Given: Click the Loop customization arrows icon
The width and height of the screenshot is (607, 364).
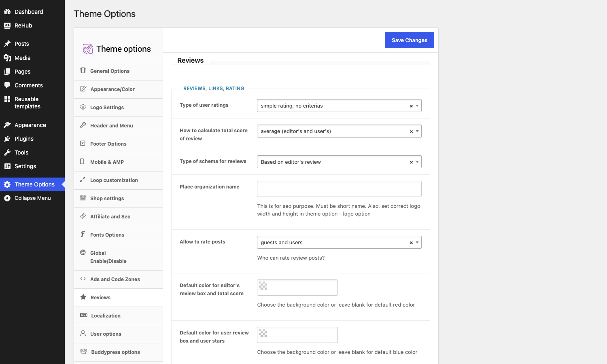Looking at the screenshot, I should (x=83, y=180).
